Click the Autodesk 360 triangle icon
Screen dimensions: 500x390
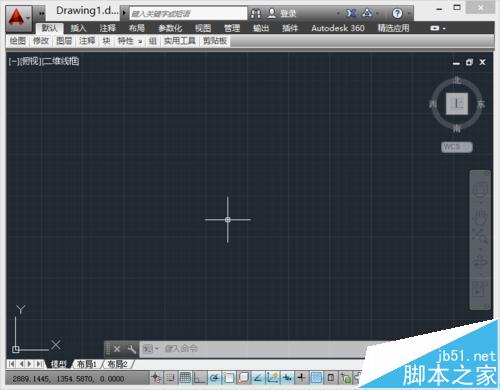[367, 13]
